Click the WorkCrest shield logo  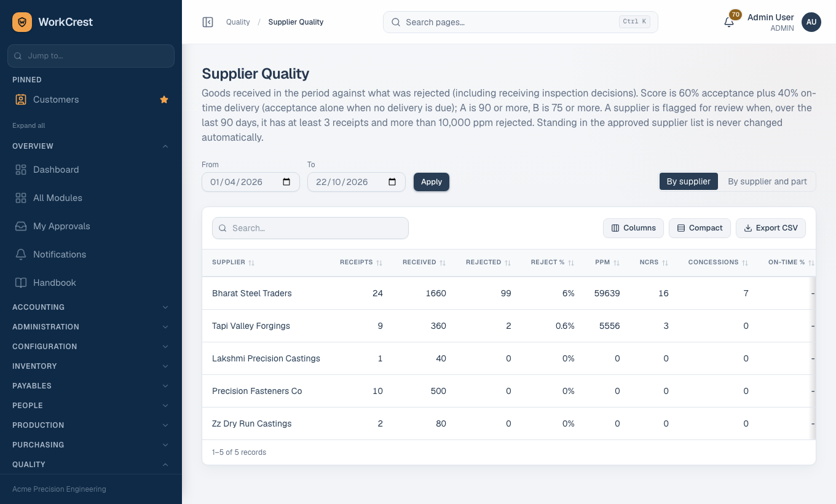pos(22,22)
